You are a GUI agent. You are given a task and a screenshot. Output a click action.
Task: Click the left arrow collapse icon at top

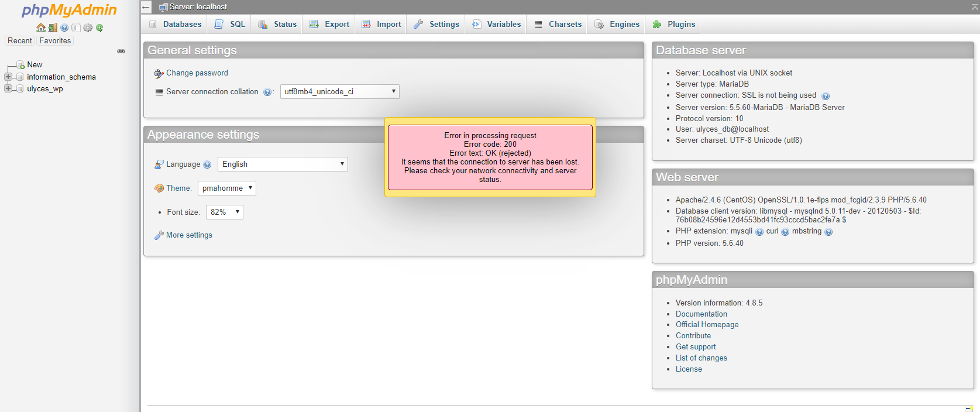pyautogui.click(x=146, y=7)
